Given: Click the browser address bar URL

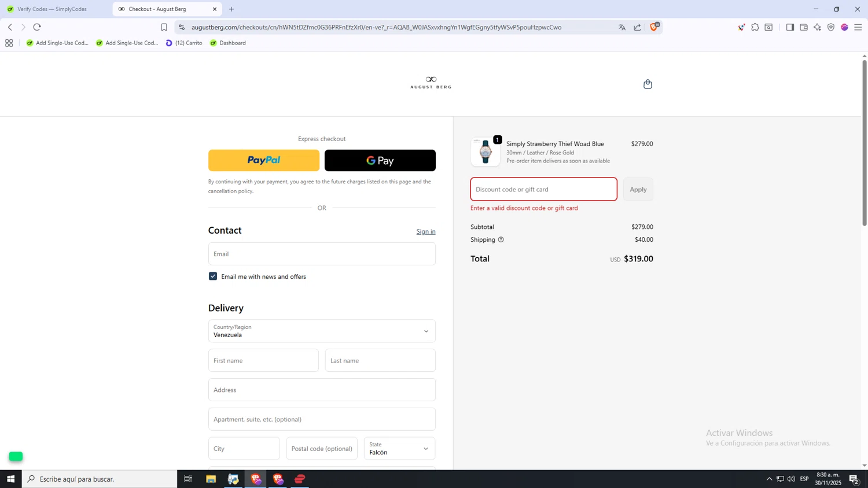Looking at the screenshot, I should 376,27.
